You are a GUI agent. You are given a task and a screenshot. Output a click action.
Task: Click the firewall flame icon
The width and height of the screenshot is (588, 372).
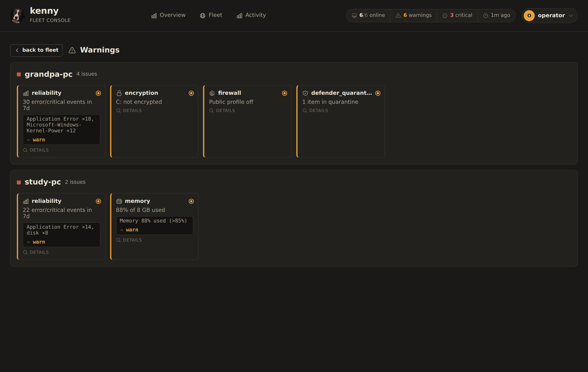[x=212, y=93]
